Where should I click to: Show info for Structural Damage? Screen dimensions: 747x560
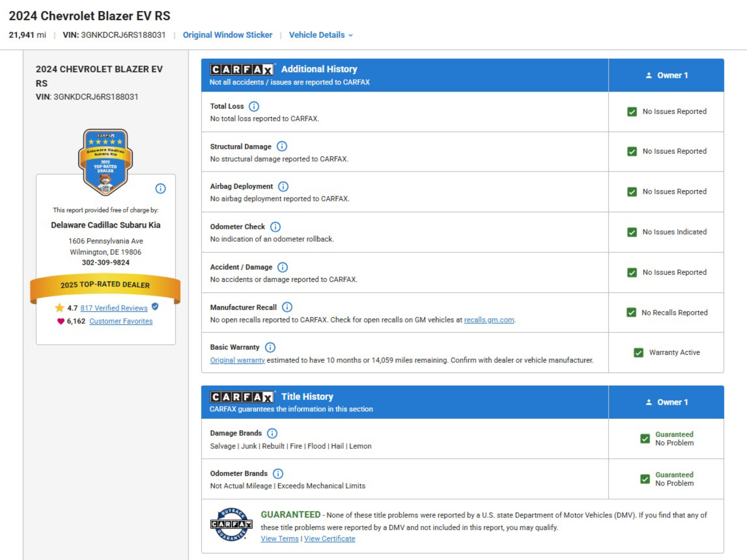[282, 147]
